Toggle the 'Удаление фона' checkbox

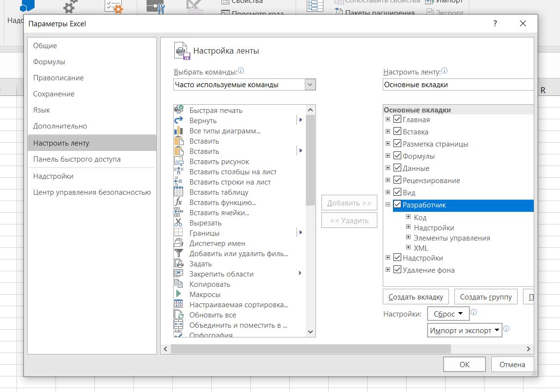tap(397, 270)
